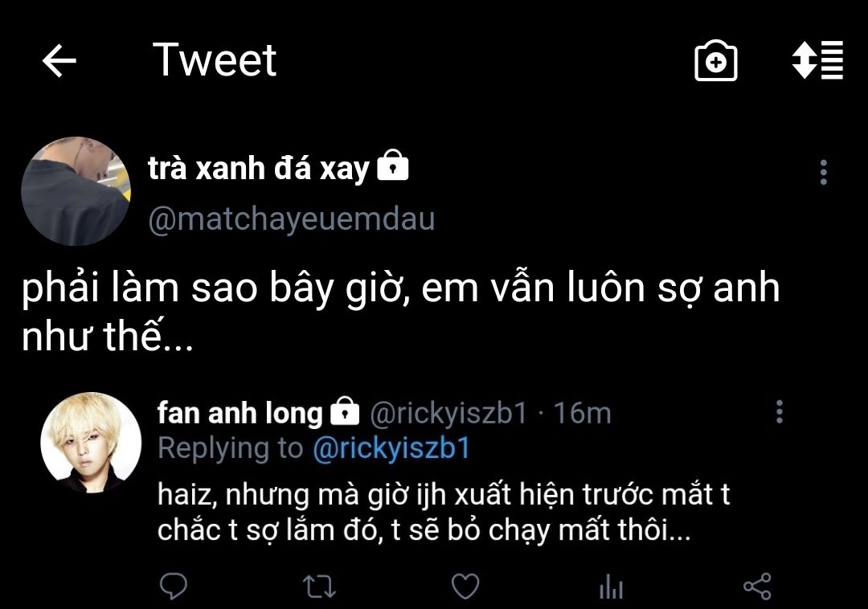Tap the reply speech bubble icon
868x609 pixels.
click(x=174, y=586)
